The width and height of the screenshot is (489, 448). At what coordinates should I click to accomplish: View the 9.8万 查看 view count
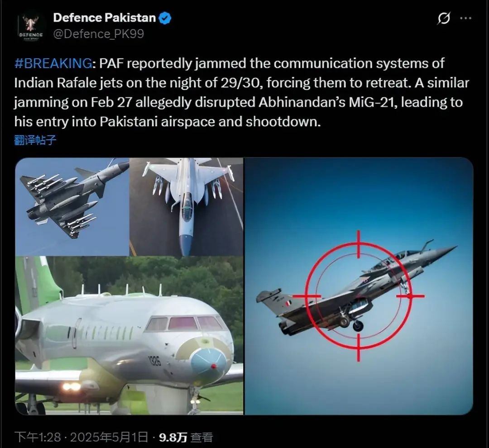tap(186, 438)
